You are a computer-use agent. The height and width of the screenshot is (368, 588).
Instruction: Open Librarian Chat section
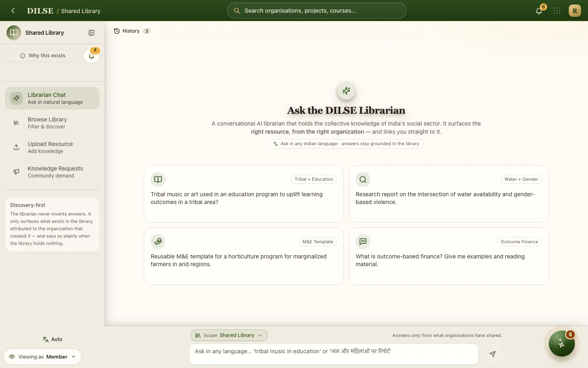pyautogui.click(x=52, y=98)
